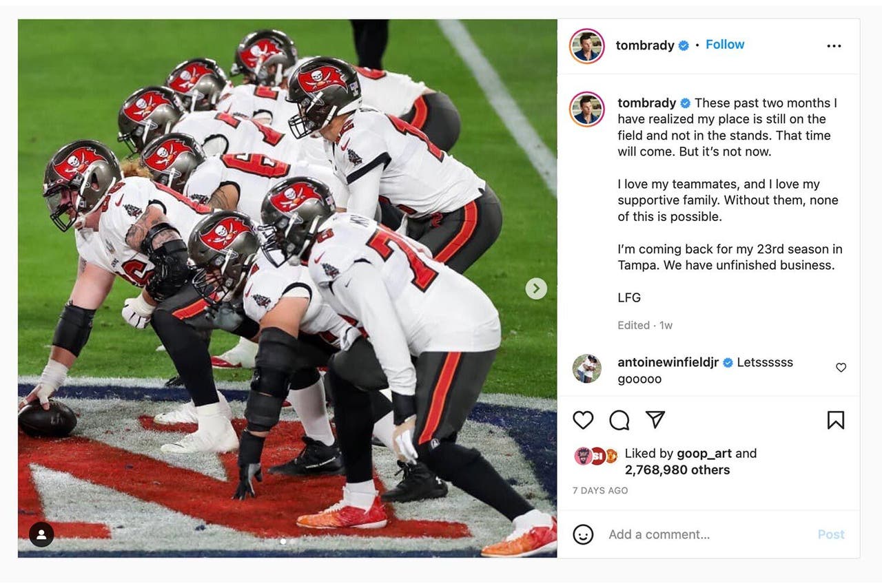Open the 2,768,980 others likes list
Image resolution: width=882 pixels, height=588 pixels.
(677, 470)
